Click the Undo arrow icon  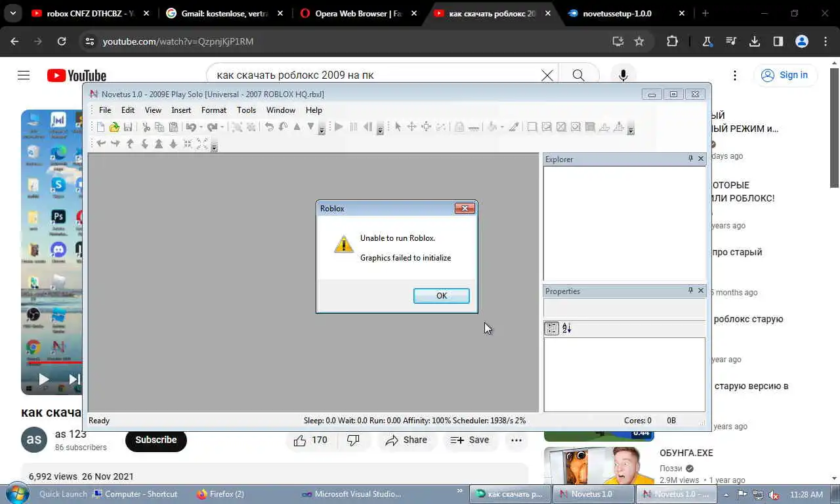click(191, 127)
